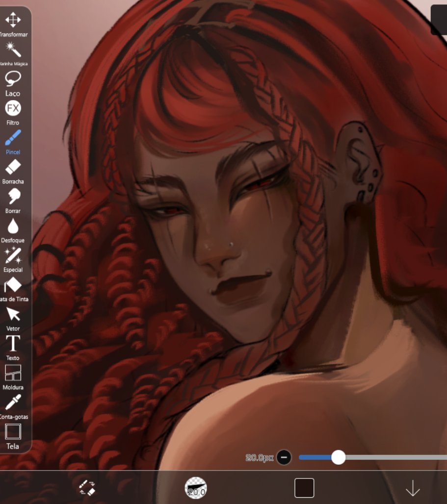Open the current dark color swatch
This screenshot has height=504, width=447.
pyautogui.click(x=304, y=488)
